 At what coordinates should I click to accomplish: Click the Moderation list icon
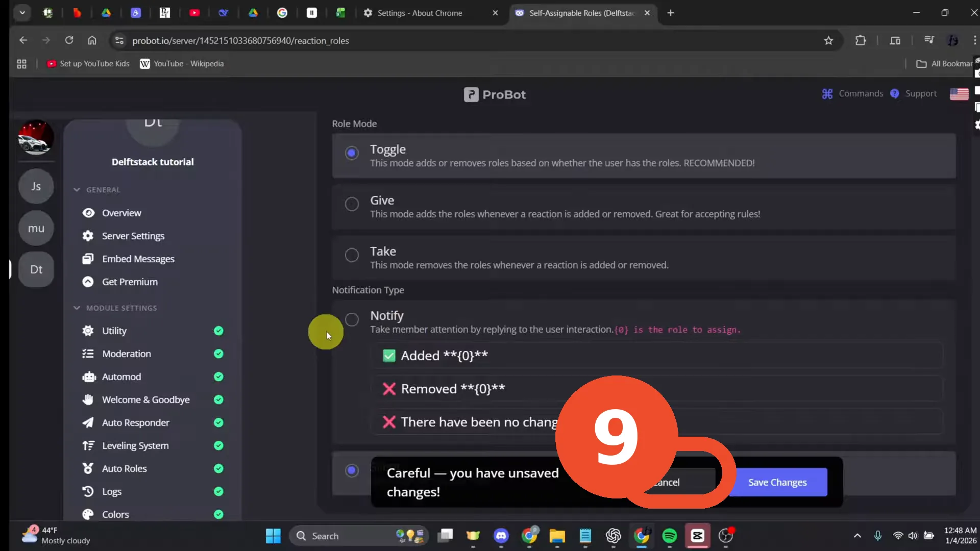coord(88,354)
